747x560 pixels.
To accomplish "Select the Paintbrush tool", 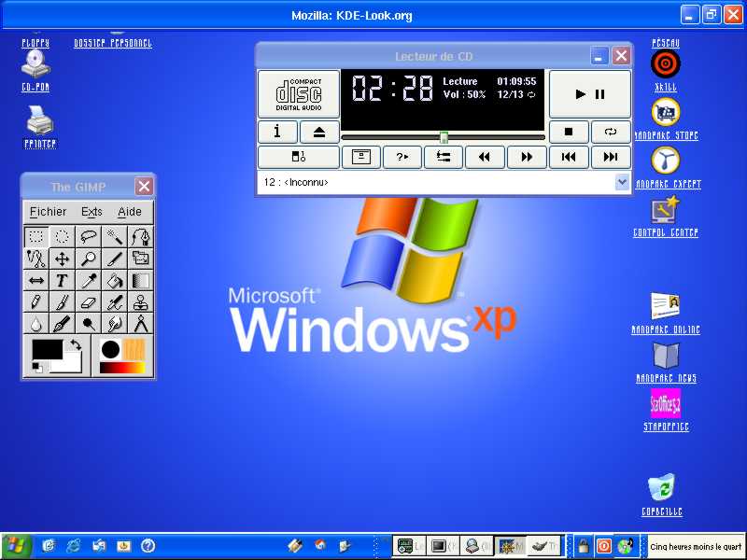I will coord(62,302).
